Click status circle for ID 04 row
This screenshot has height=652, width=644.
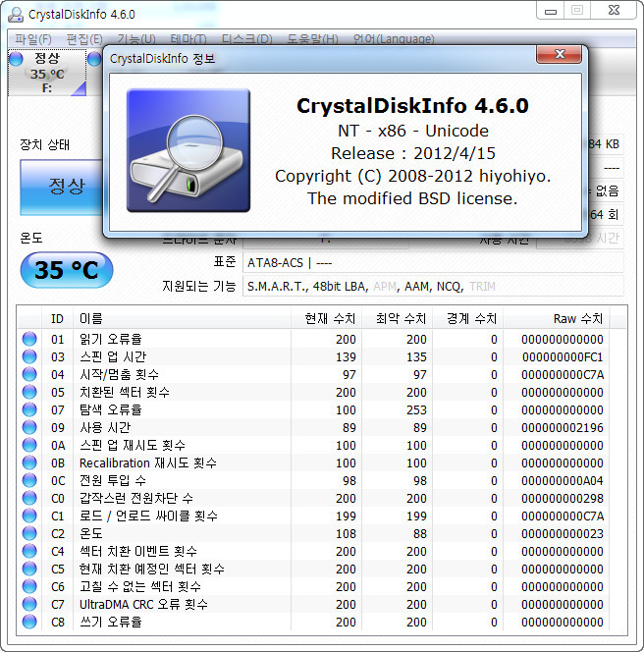(x=29, y=374)
